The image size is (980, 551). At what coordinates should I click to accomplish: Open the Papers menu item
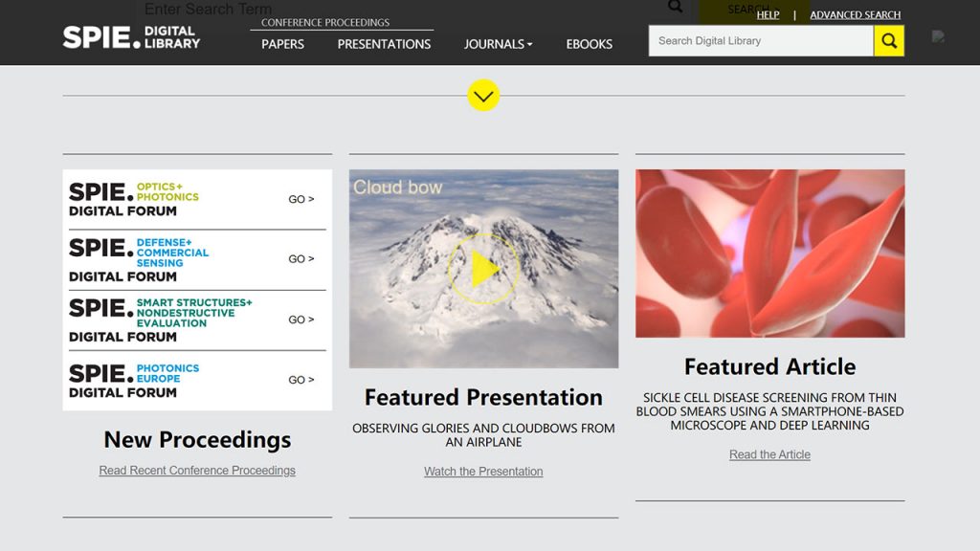coord(282,44)
